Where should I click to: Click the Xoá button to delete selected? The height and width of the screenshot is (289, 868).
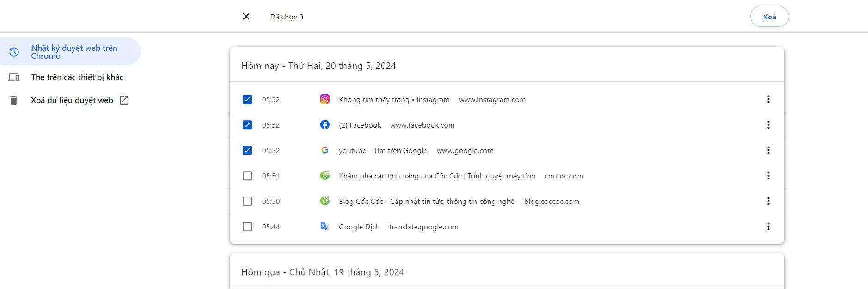pos(769,17)
